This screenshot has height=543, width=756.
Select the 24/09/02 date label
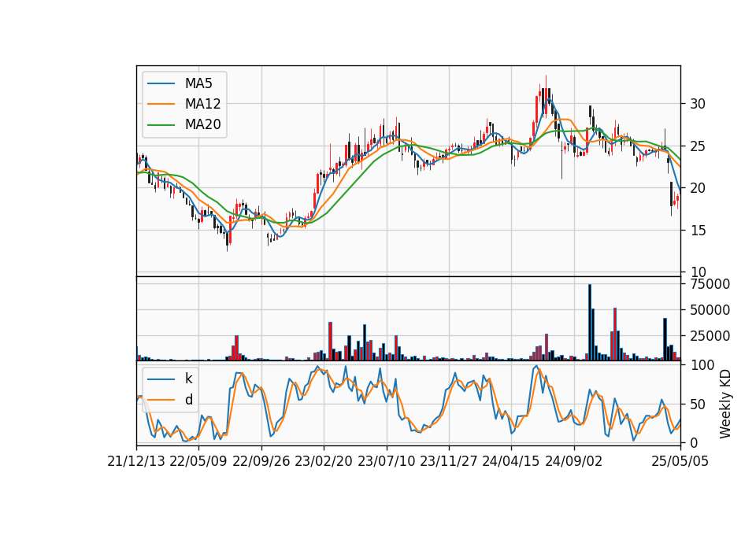click(574, 461)
